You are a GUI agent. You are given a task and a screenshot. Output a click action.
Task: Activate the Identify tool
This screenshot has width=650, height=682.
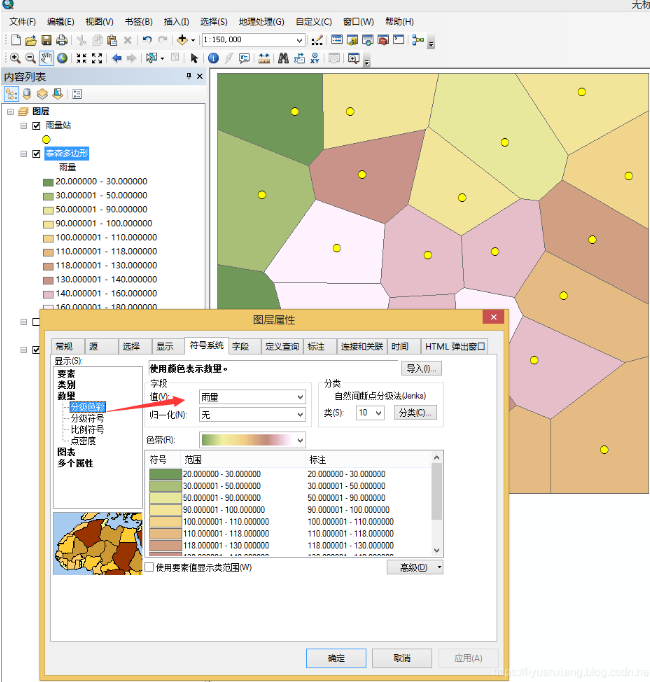pos(213,58)
